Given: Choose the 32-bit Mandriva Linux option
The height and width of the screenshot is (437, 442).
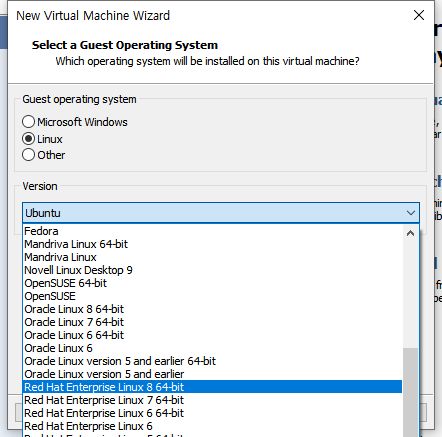Looking at the screenshot, I should [x=212, y=257].
